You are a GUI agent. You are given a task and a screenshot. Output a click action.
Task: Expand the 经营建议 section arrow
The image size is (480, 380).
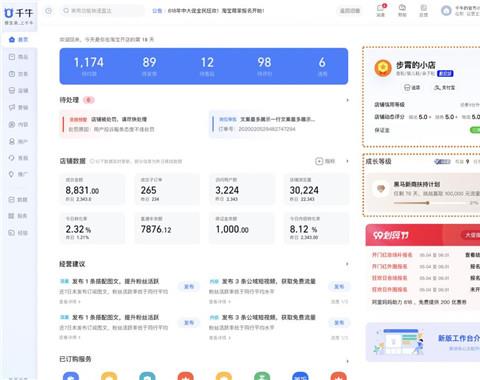coord(347,264)
